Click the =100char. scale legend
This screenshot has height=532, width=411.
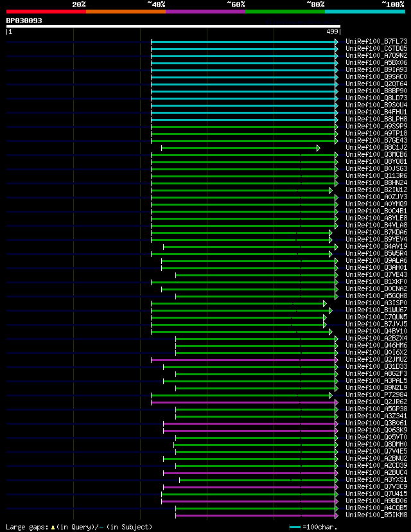point(313,528)
